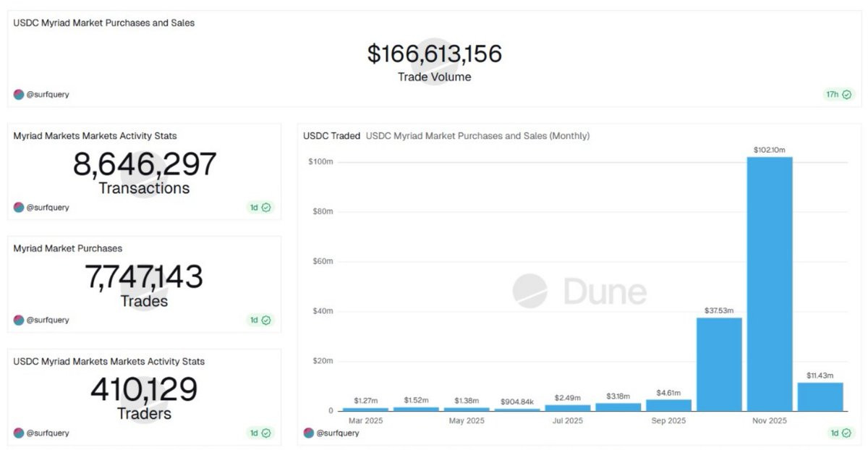Click the $11.43m bar in the chart
Image resolution: width=868 pixels, height=450 pixels.
(x=820, y=396)
